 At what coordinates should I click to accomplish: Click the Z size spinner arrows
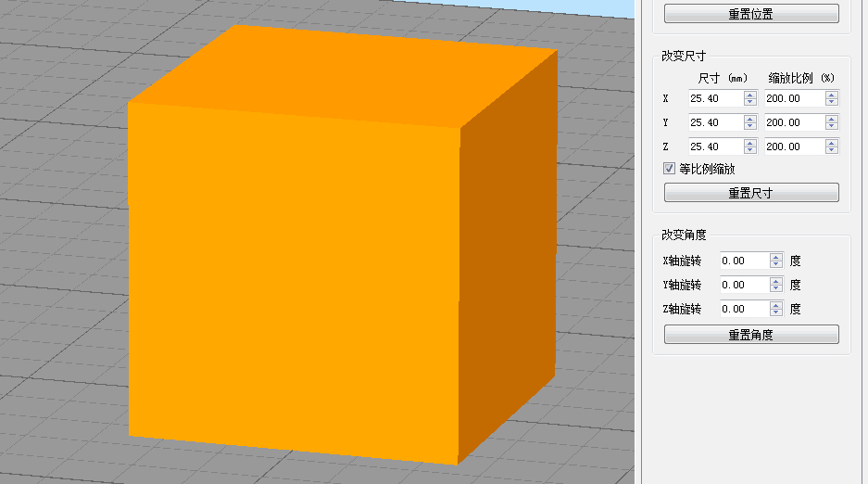point(750,146)
